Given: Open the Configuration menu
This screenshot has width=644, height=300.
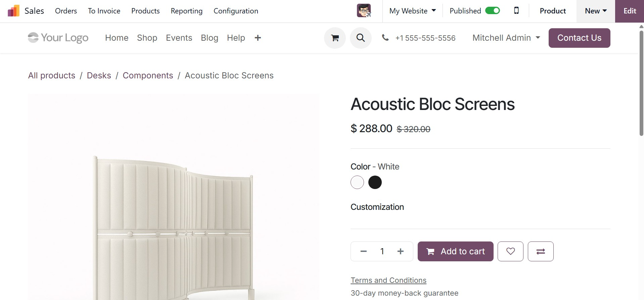Looking at the screenshot, I should [235, 11].
